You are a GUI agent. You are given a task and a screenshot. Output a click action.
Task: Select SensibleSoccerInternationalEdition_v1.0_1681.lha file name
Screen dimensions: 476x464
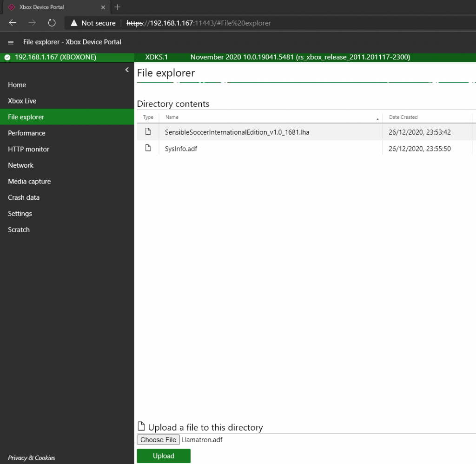(x=237, y=132)
